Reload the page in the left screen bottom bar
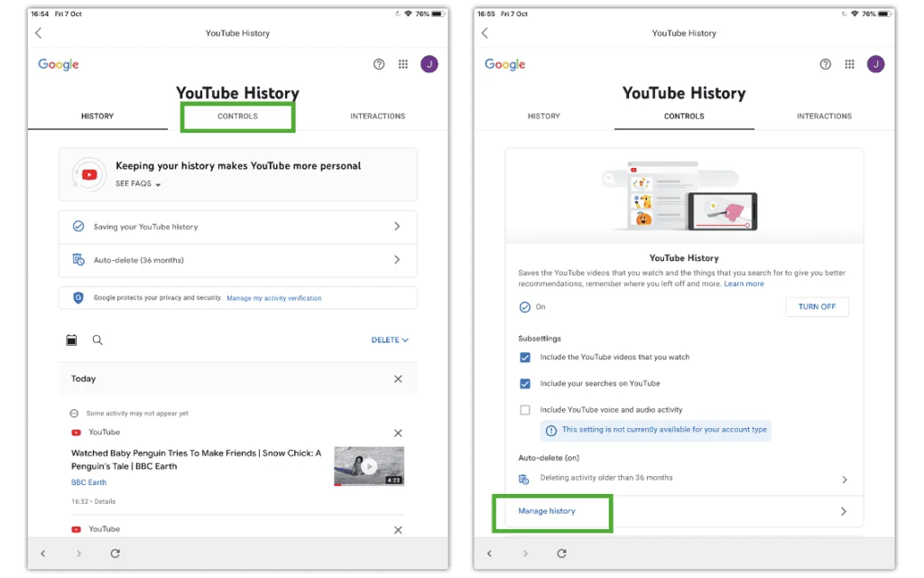The image size is (924, 578). pos(115,554)
